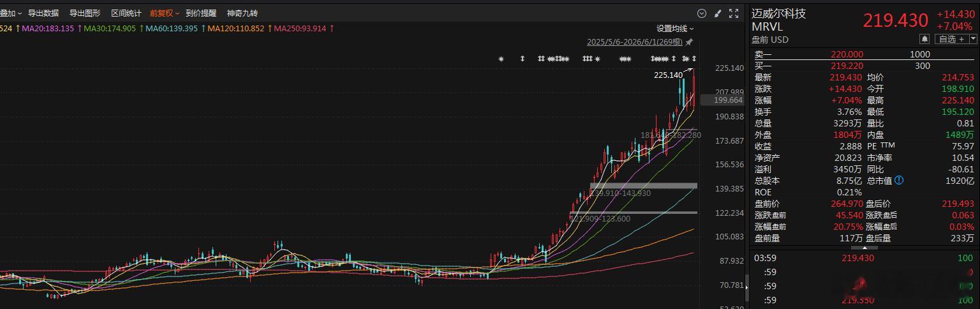Open the 设置均线 moving average dropdown
This screenshot has height=309, width=980.
(675, 28)
